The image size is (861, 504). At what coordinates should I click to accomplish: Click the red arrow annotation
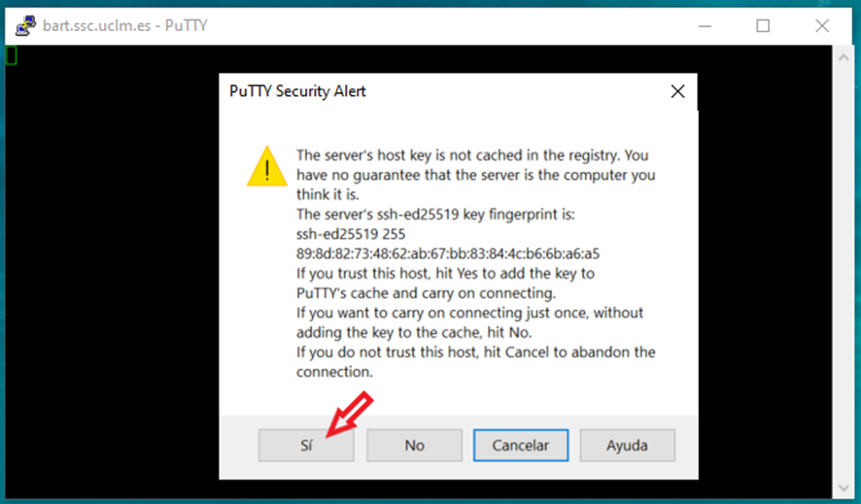(x=350, y=414)
